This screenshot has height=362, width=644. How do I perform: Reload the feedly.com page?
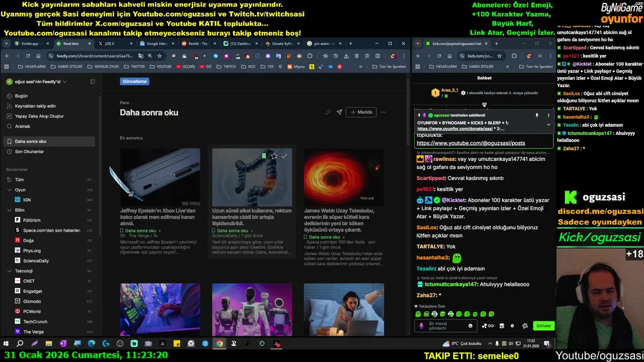[28, 56]
